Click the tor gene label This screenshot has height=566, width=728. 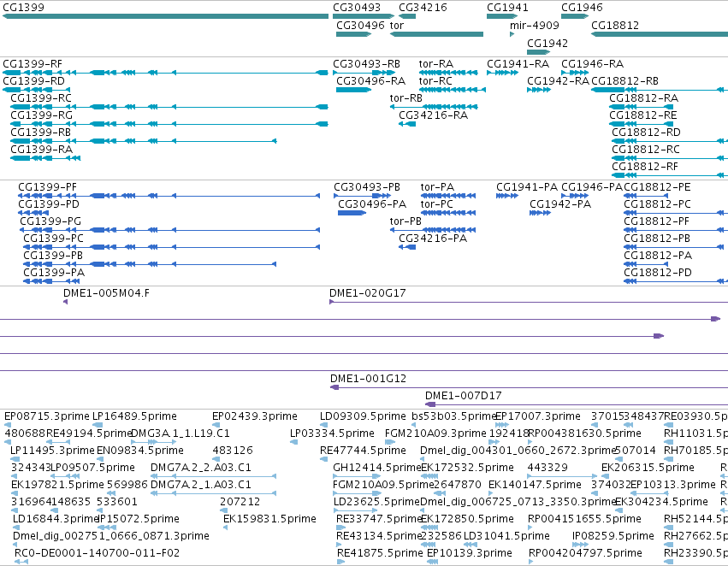tap(396, 25)
